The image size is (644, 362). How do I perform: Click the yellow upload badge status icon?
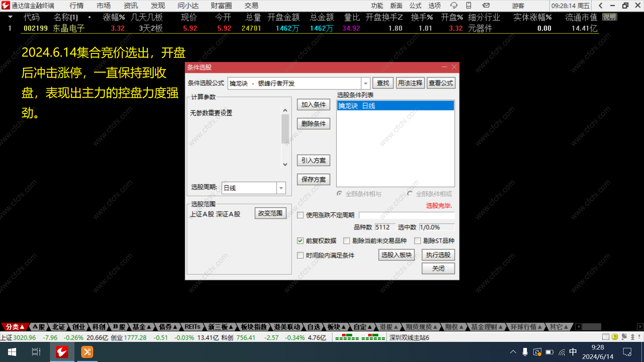point(615,337)
